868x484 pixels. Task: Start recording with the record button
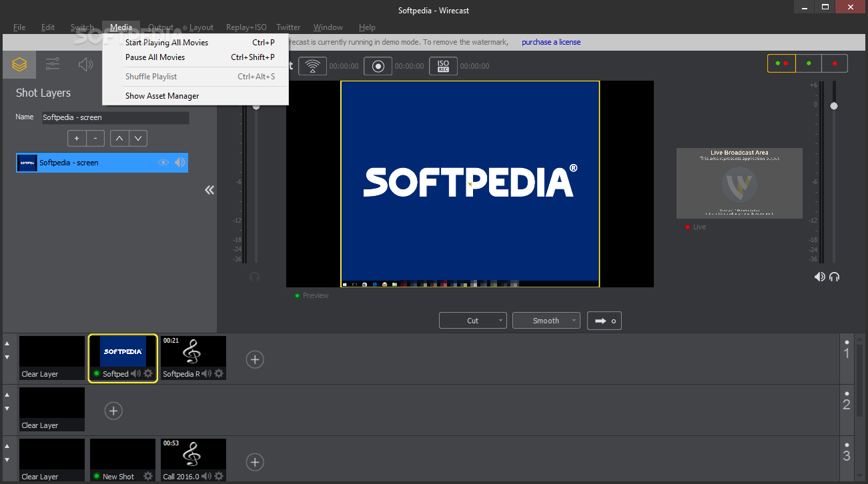(378, 66)
